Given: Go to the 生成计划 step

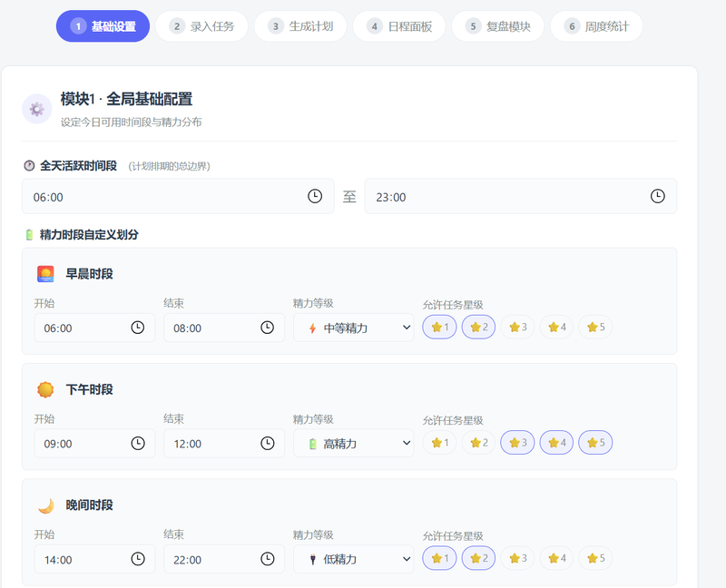Looking at the screenshot, I should (x=300, y=26).
